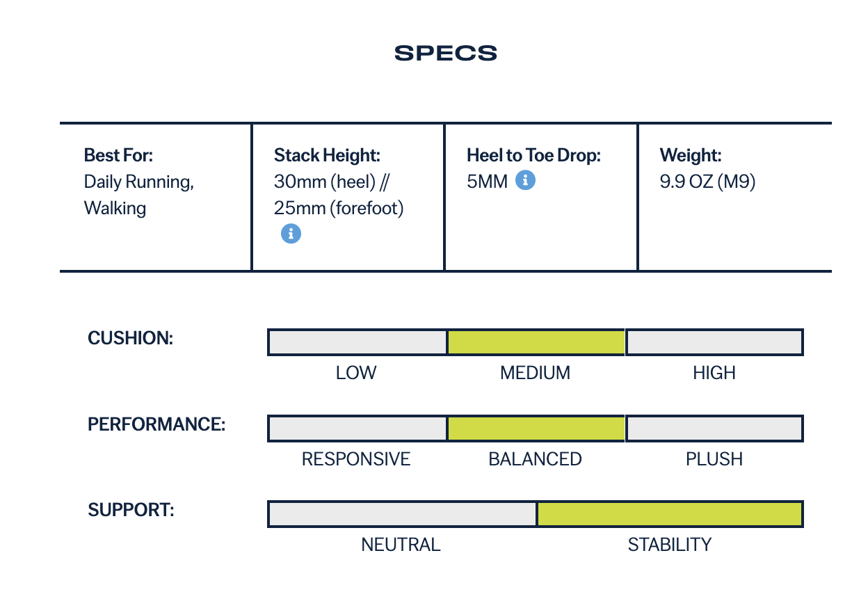Select the LOW cushion bar segment
This screenshot has height=608, width=868.
357,342
